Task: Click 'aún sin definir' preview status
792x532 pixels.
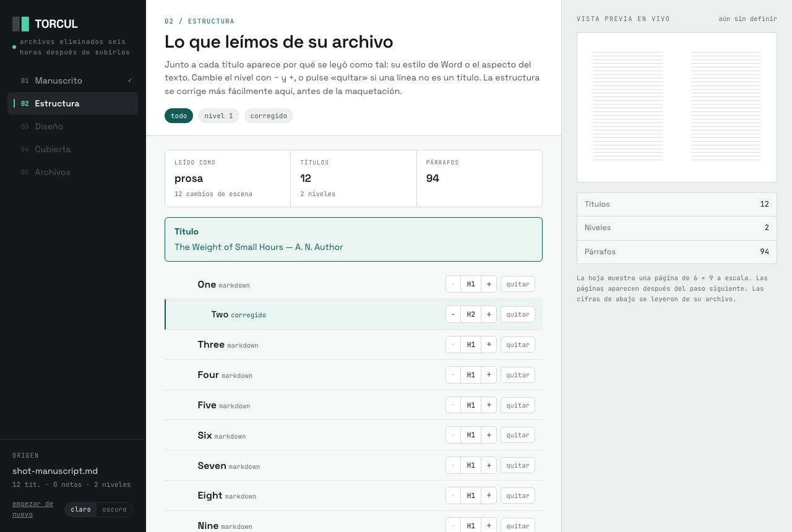Action: [747, 19]
